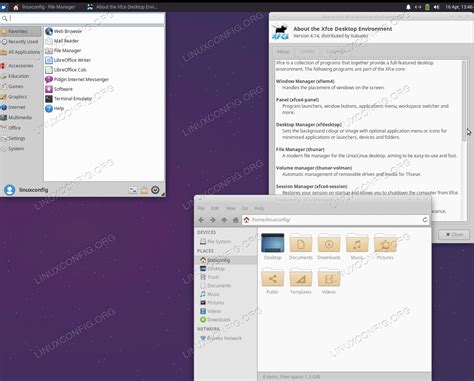Open the System category
This screenshot has width=474, height=381.
pos(21,149)
